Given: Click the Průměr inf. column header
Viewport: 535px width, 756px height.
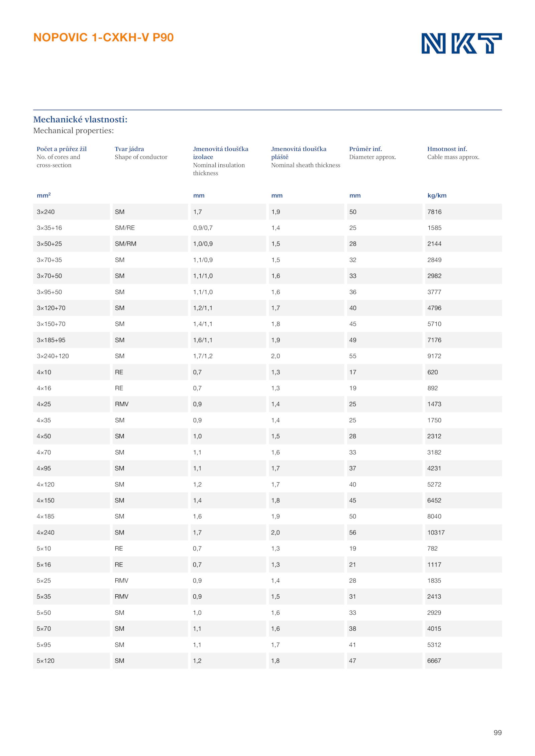Looking at the screenshot, I should pos(365,149).
